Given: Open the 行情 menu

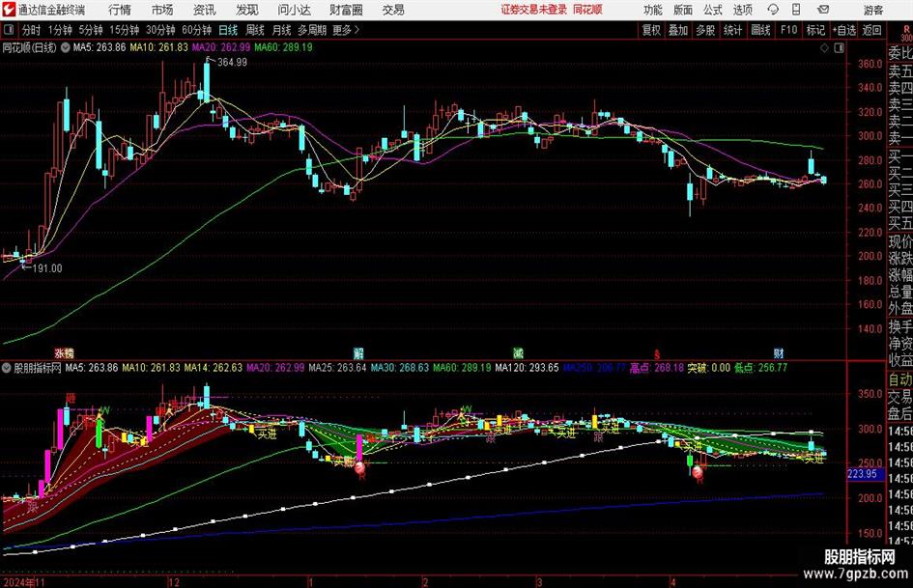Looking at the screenshot, I should point(120,10).
